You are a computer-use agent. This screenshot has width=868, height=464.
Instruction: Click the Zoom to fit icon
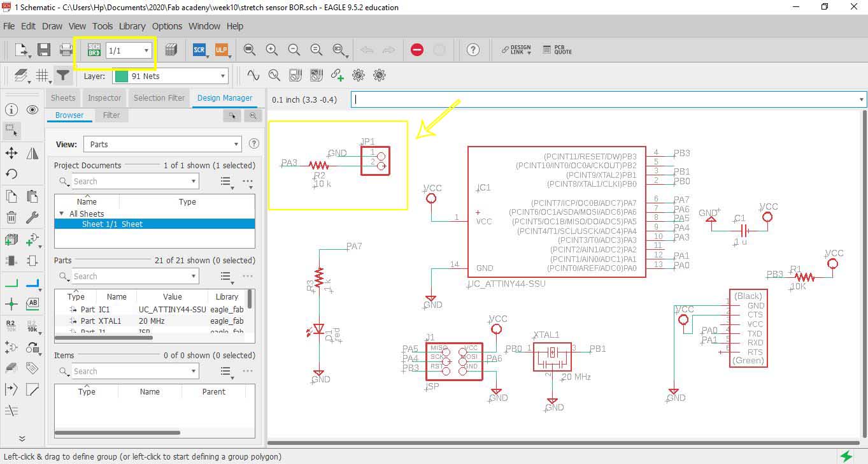click(250, 50)
